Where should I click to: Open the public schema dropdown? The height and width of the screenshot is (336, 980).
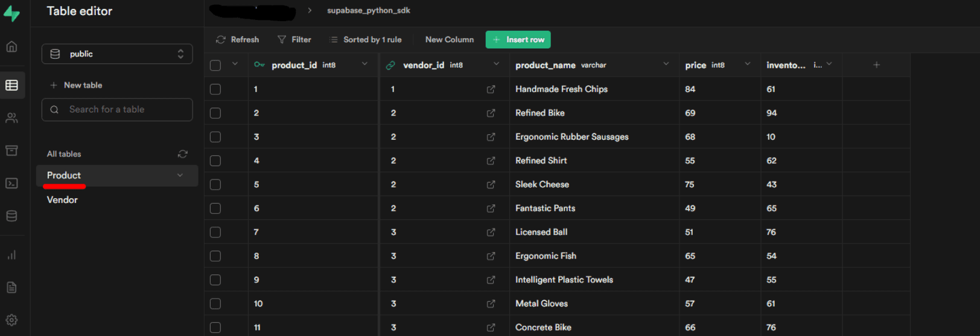point(117,54)
